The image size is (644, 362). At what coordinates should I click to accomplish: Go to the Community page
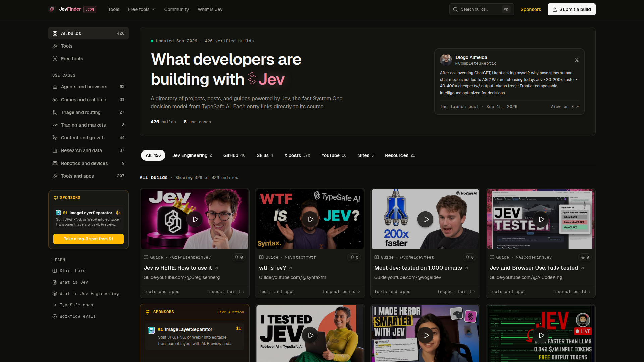[176, 9]
